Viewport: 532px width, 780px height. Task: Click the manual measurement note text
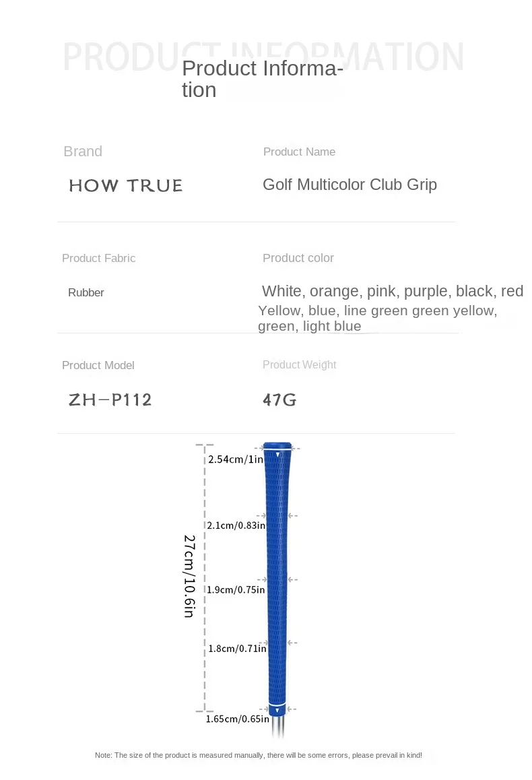point(259,755)
